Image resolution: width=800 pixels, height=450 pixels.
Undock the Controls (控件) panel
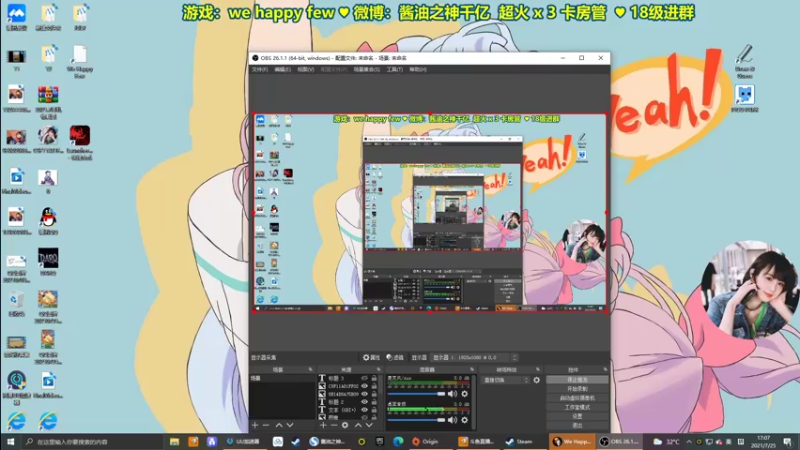pos(605,369)
